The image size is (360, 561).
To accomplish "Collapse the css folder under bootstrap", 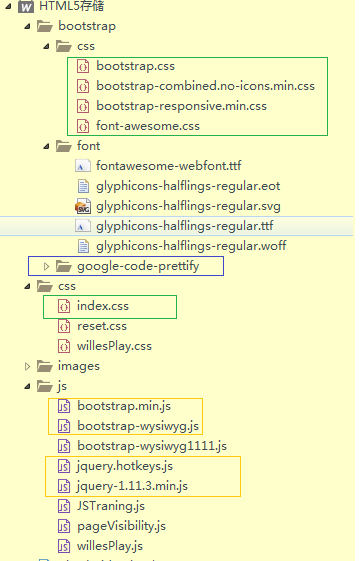I will tap(47, 46).
